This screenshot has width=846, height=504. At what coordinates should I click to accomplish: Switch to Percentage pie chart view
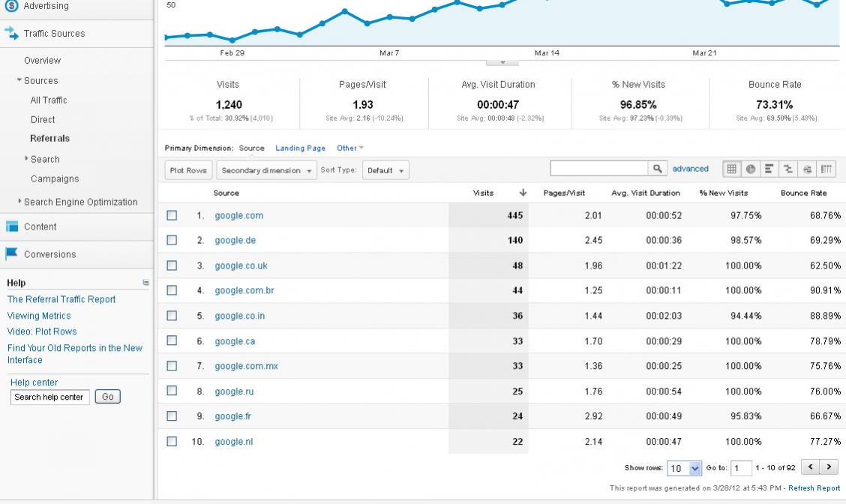point(751,169)
